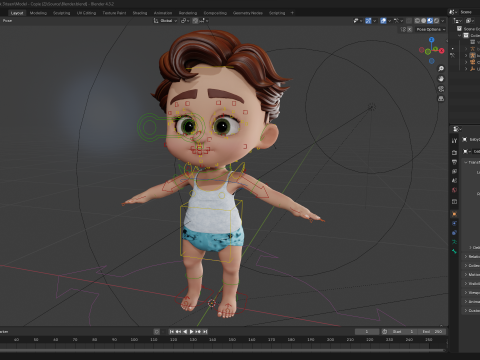Click the zoom view magnifier icon

[441, 69]
